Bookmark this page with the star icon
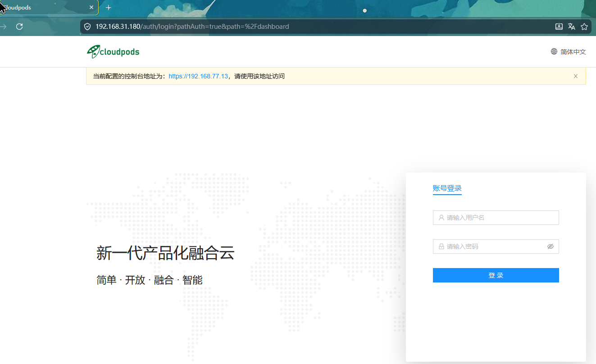The image size is (596, 364). (x=584, y=27)
